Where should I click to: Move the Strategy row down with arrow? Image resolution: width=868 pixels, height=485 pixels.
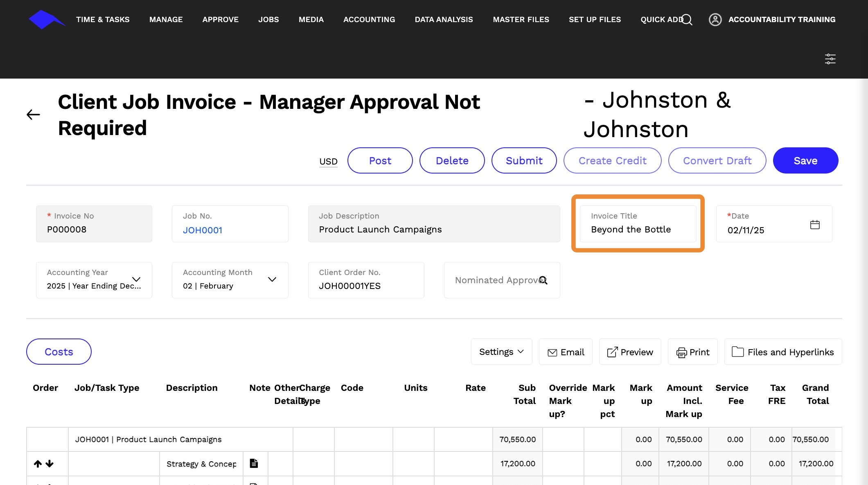pos(50,464)
